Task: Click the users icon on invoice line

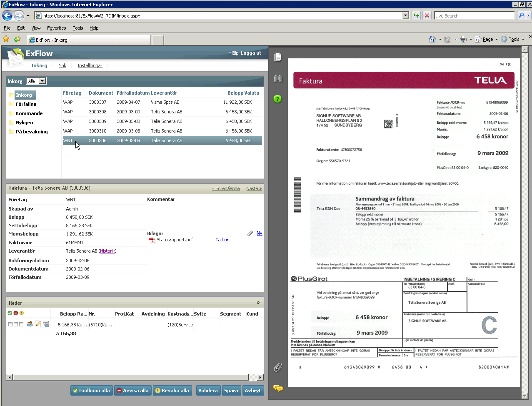Action: (x=30, y=324)
